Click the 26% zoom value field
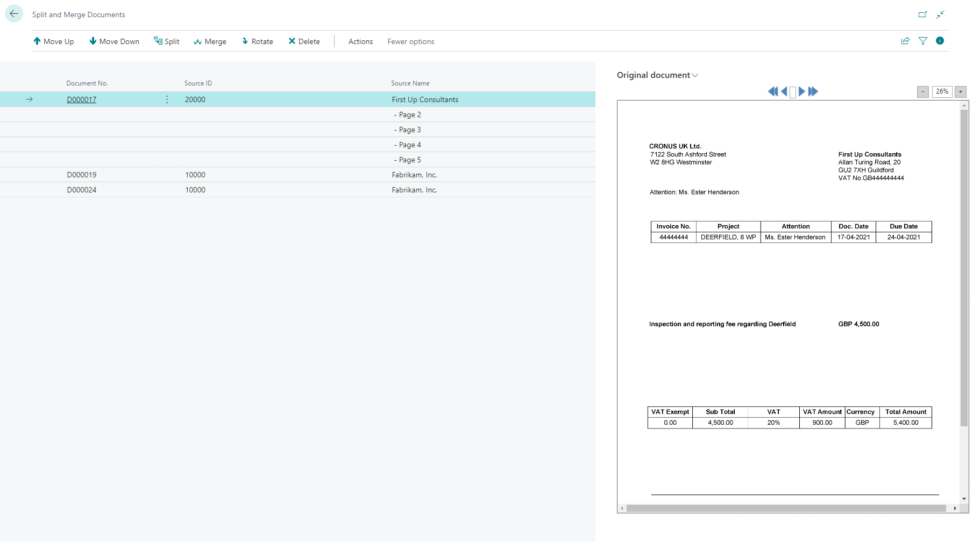 [942, 91]
